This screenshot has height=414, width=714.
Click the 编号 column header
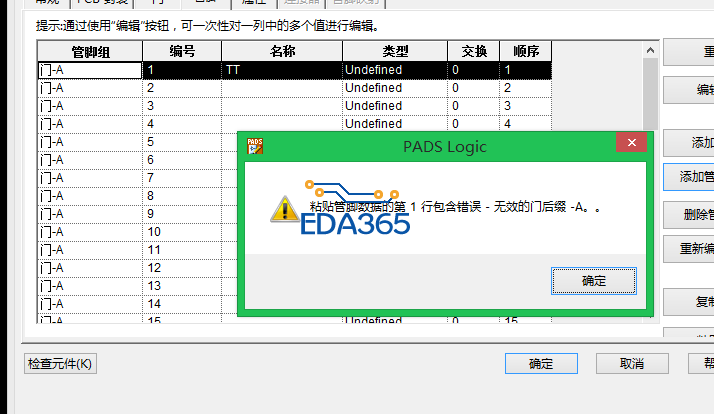[x=182, y=51]
